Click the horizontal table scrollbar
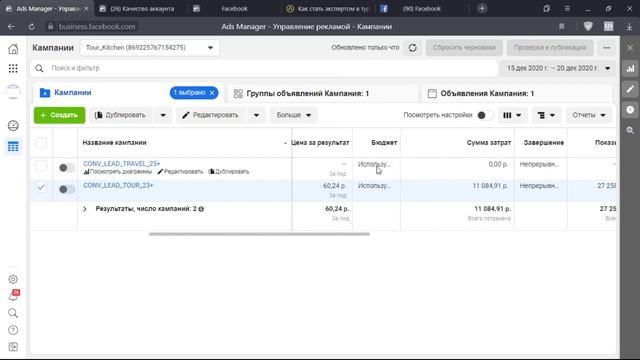The image size is (640, 360). coord(259,234)
